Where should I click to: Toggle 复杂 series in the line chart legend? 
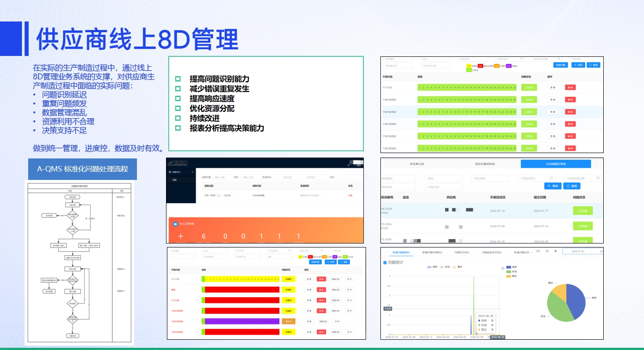coord(457,267)
